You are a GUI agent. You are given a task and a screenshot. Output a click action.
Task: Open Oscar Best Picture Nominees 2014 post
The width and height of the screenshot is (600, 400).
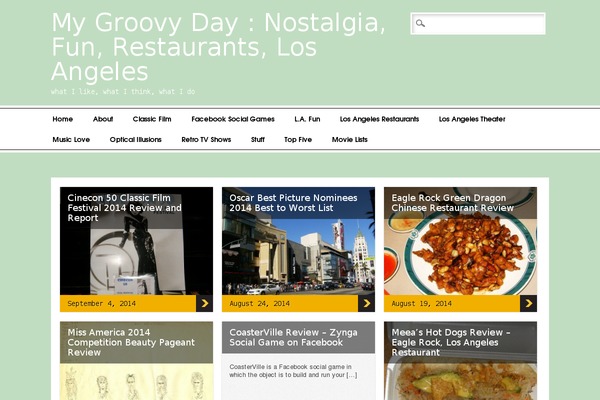(x=293, y=203)
